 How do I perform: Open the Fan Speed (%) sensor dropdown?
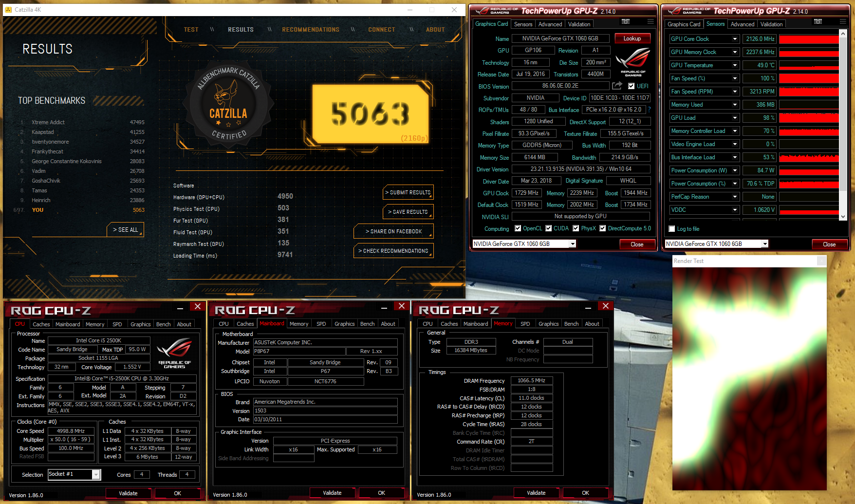tap(735, 78)
